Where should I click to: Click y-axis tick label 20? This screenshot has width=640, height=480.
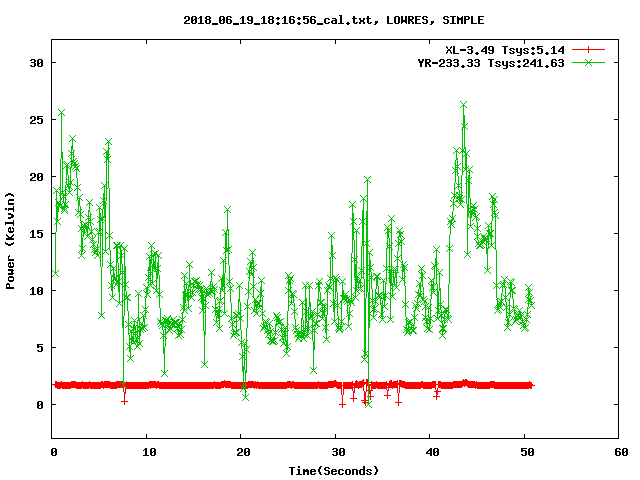[x=37, y=177]
